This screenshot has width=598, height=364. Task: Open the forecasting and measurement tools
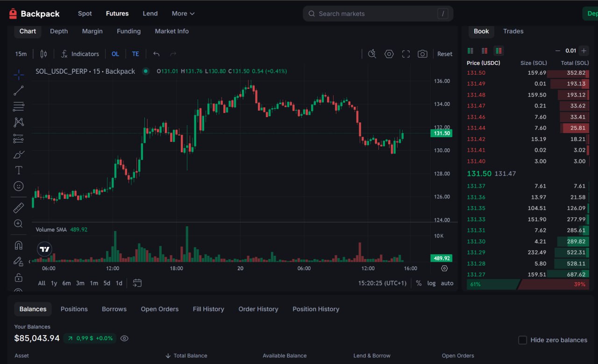(x=19, y=138)
